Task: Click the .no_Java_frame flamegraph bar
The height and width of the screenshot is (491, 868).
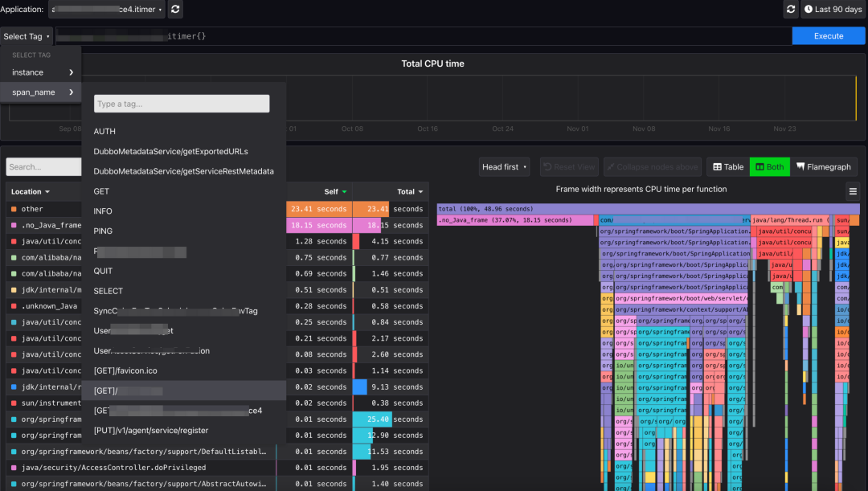Action: 515,220
